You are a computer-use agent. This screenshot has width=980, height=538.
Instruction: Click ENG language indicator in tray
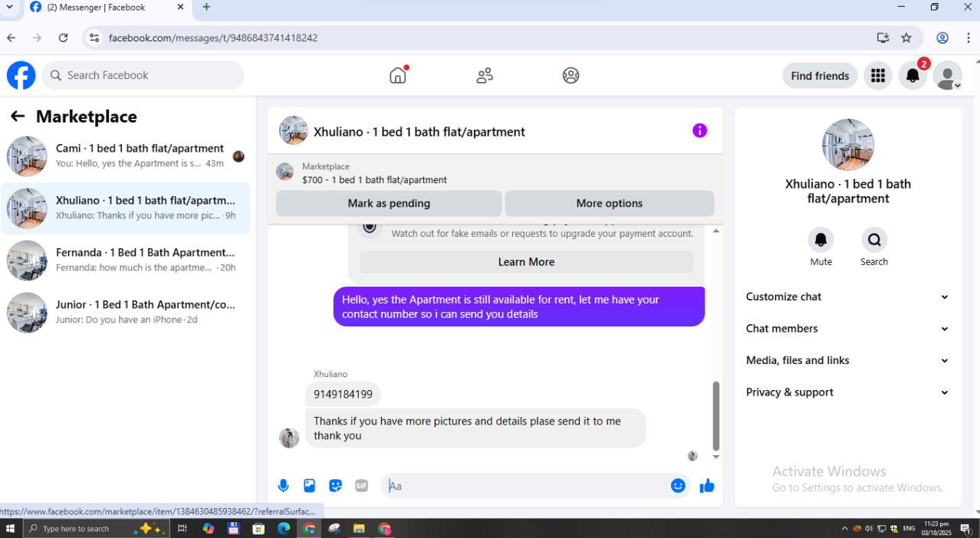click(909, 529)
